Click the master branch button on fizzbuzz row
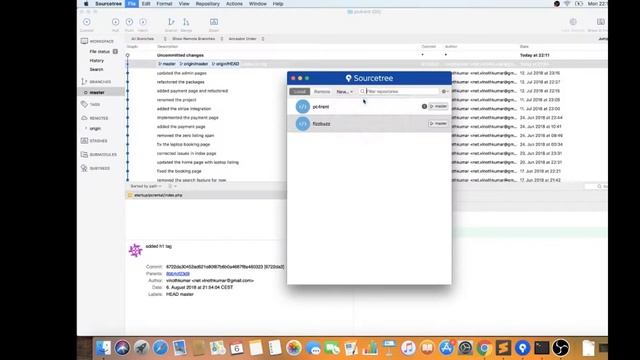This screenshot has height=360, width=640. pos(438,124)
